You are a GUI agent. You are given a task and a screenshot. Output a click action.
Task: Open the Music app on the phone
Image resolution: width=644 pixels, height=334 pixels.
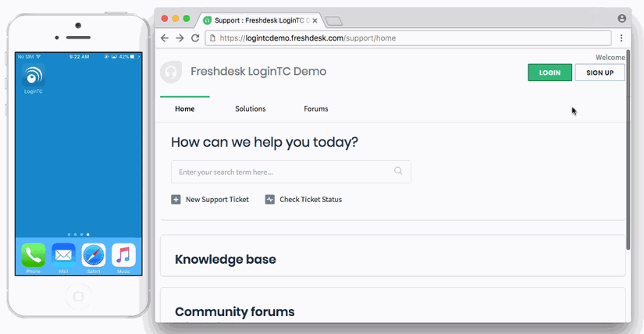[123, 255]
